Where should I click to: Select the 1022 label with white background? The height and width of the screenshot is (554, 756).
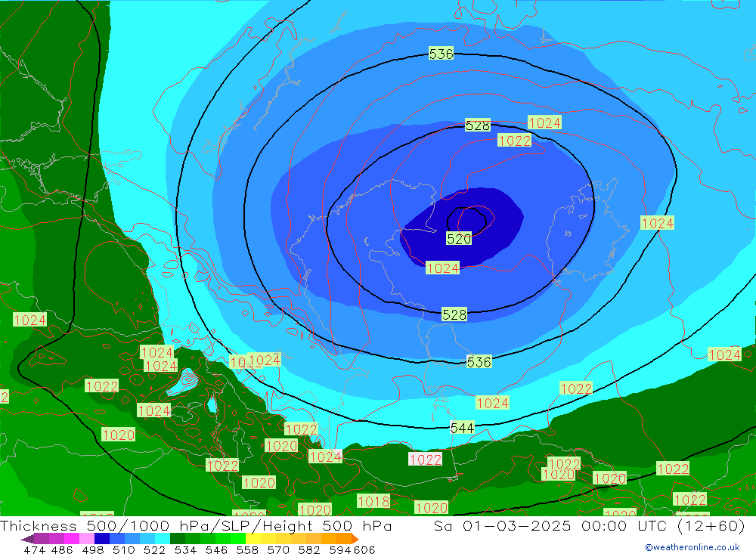(425, 460)
